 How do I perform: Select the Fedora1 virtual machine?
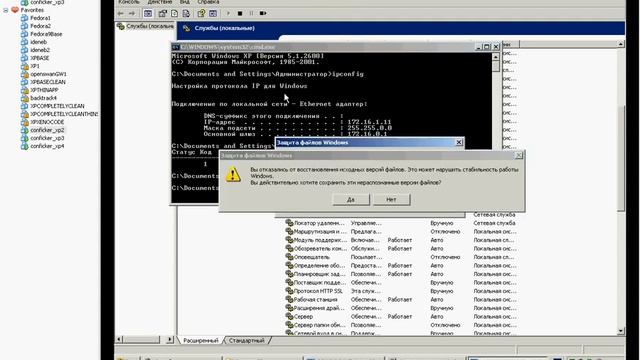[x=40, y=18]
